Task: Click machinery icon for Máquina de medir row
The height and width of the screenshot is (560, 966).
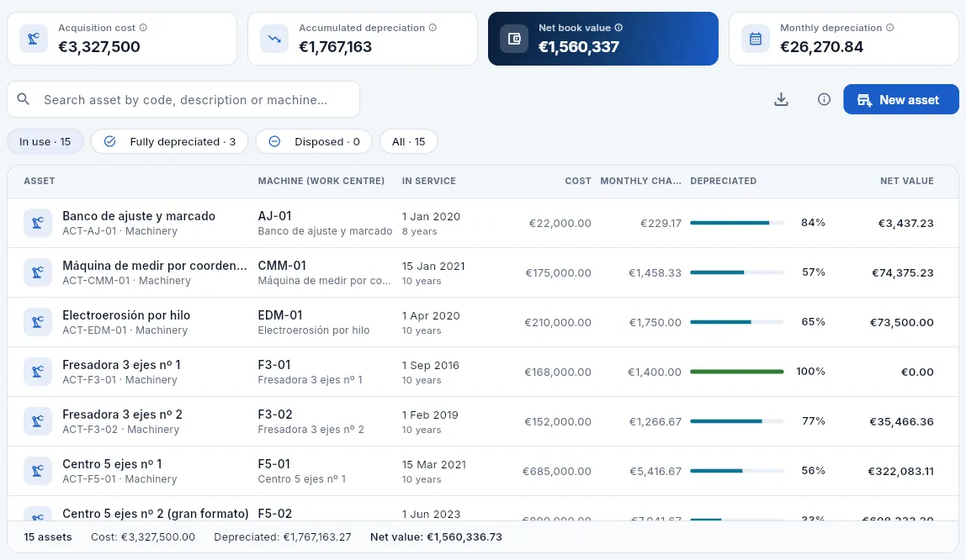Action: point(38,272)
